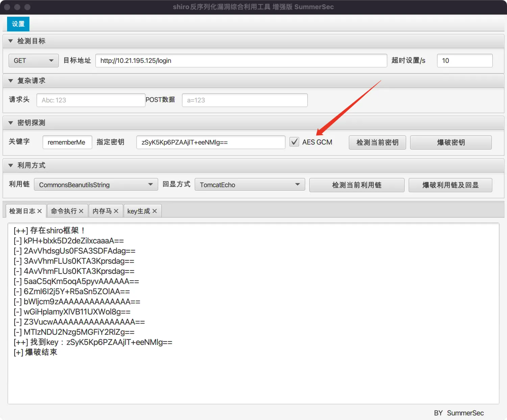Open the TomcatEcho echo method dropdown
Screen dimensions: 507x420
click(250, 185)
